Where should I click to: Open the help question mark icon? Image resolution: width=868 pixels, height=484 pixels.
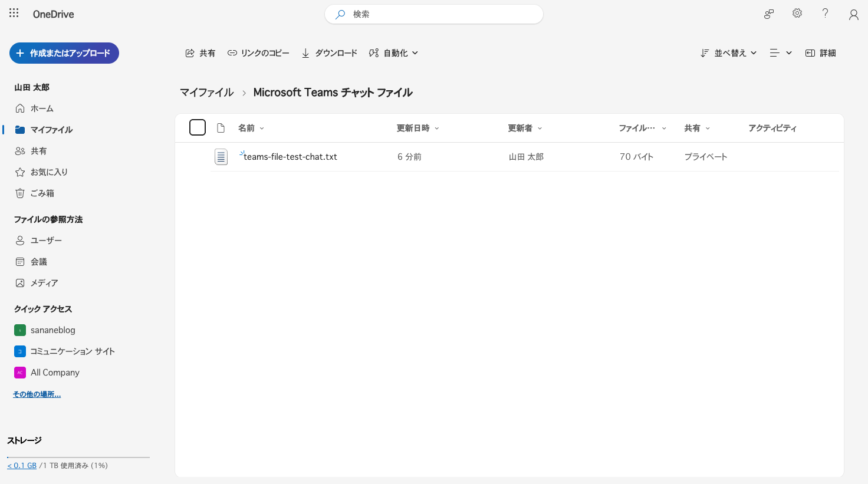coord(825,14)
